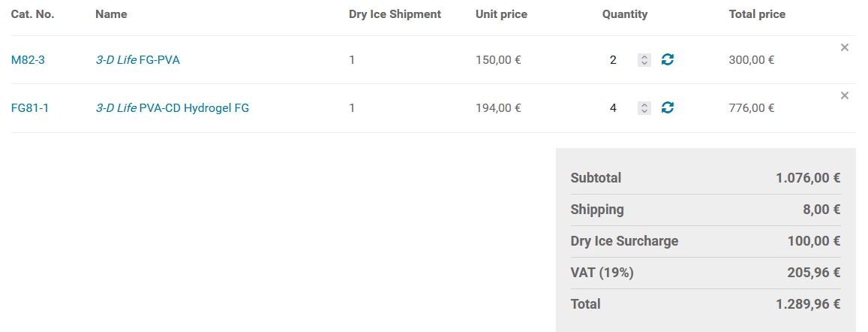868x332 pixels.
Task: Refresh quantity for 3-D Life FG-PVA
Action: 667,59
